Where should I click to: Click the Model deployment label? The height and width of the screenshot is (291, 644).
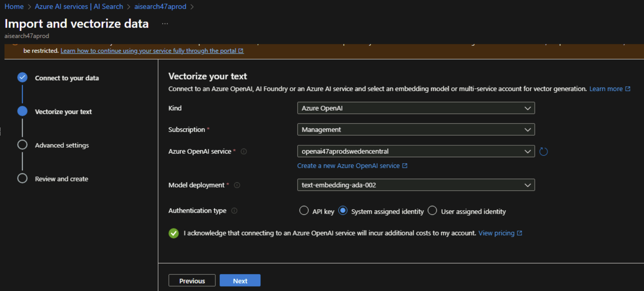pos(196,185)
